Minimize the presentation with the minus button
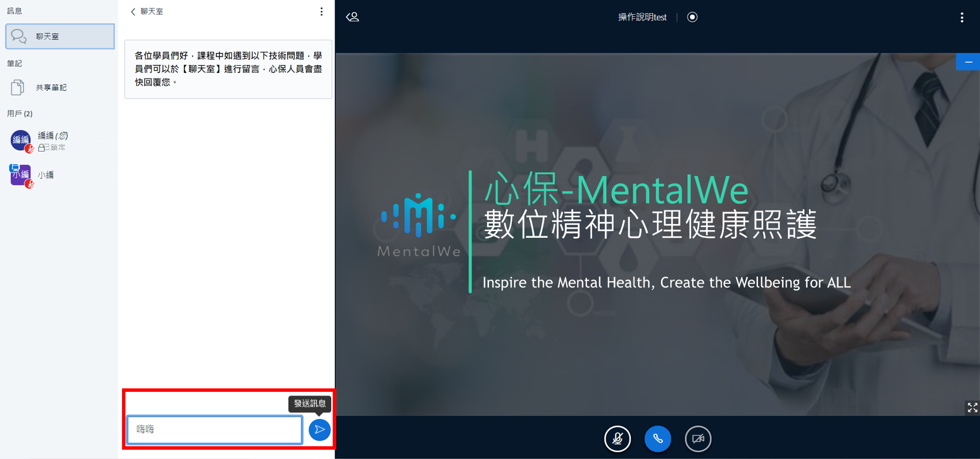 [x=968, y=62]
